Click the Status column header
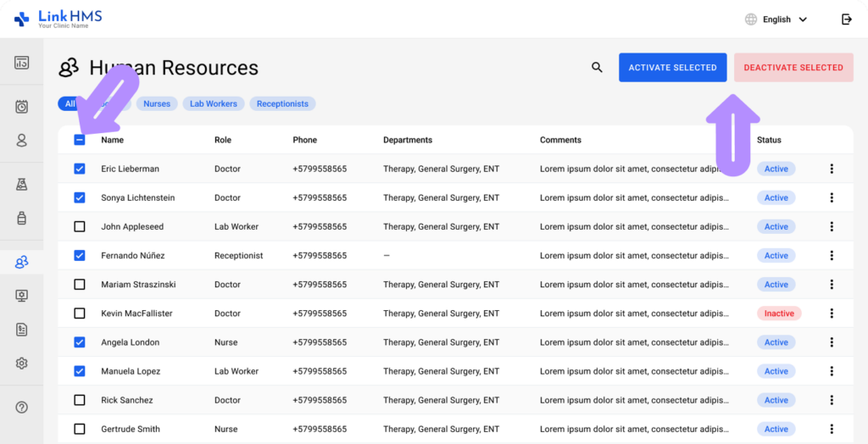Viewport: 868px width, 444px height. click(x=769, y=140)
